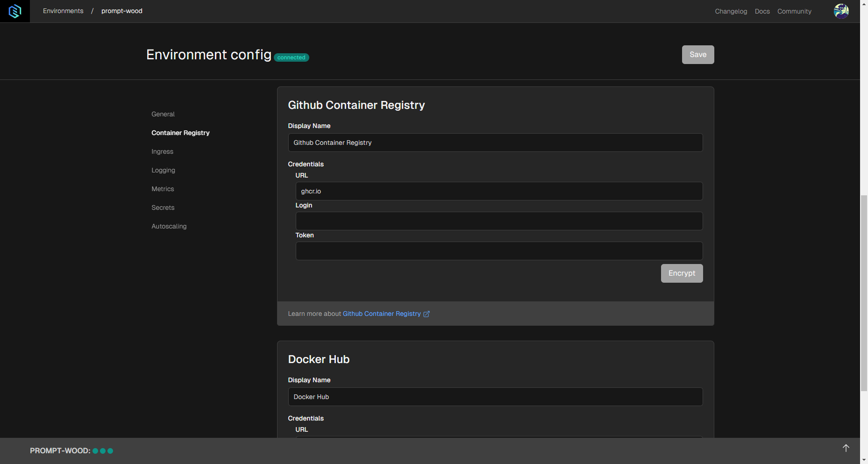This screenshot has width=868, height=464.
Task: Click the PROMPT-WOOD footer label
Action: coord(60,451)
